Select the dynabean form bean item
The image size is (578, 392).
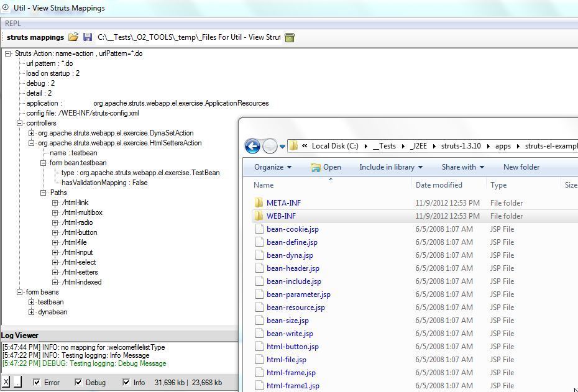click(52, 312)
